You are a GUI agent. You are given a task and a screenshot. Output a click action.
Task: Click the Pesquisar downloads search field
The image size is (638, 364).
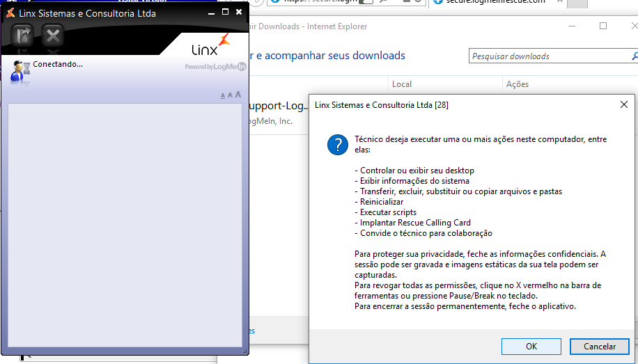click(x=550, y=56)
